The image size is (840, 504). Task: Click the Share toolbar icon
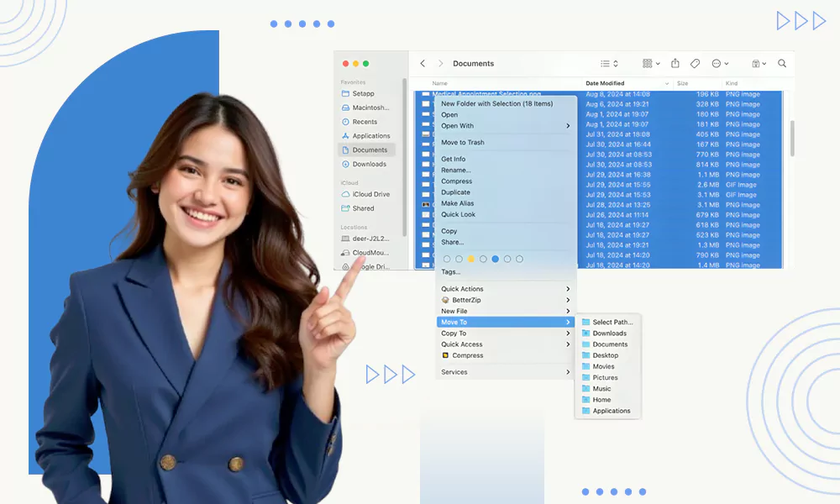[x=675, y=63]
